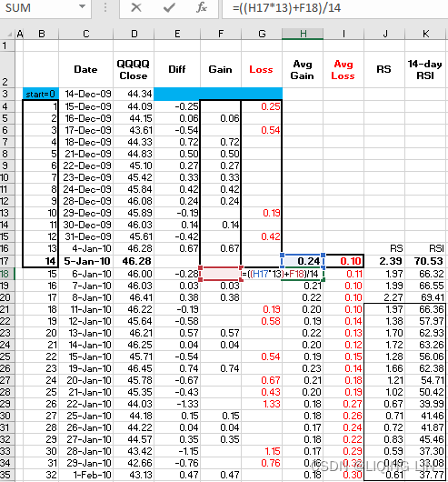Viewport: 448px width, 482px height.
Task: Click the 'Gain' heading cell
Action: point(221,69)
